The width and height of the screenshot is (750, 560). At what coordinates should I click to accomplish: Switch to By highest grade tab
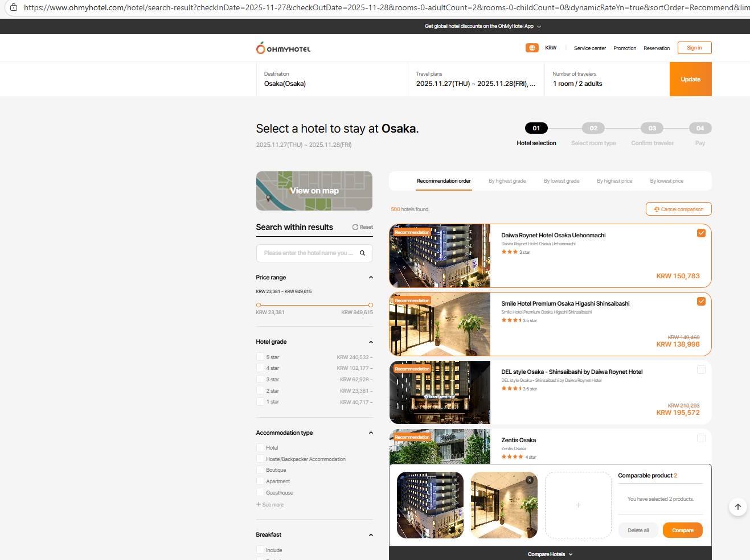[x=507, y=181]
